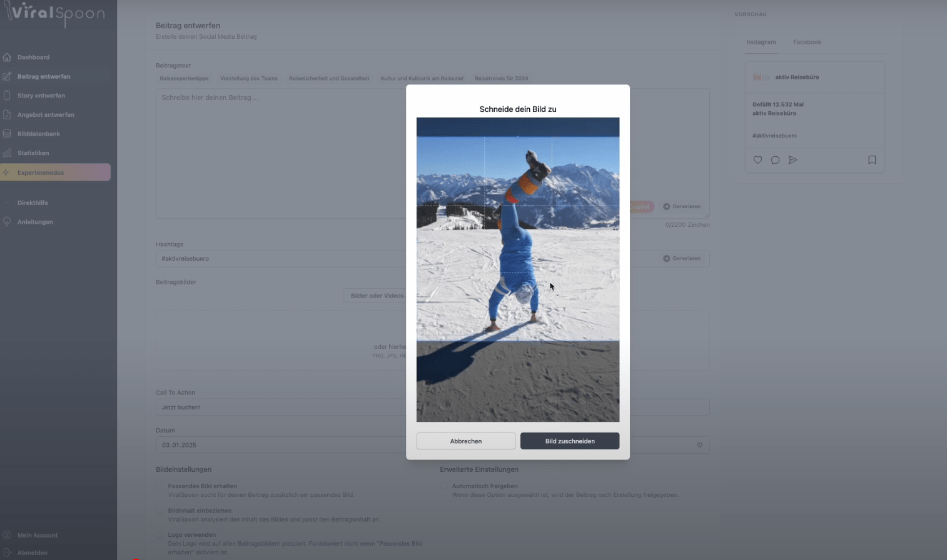
Task: Click the share arrow icon in preview
Action: [793, 160]
